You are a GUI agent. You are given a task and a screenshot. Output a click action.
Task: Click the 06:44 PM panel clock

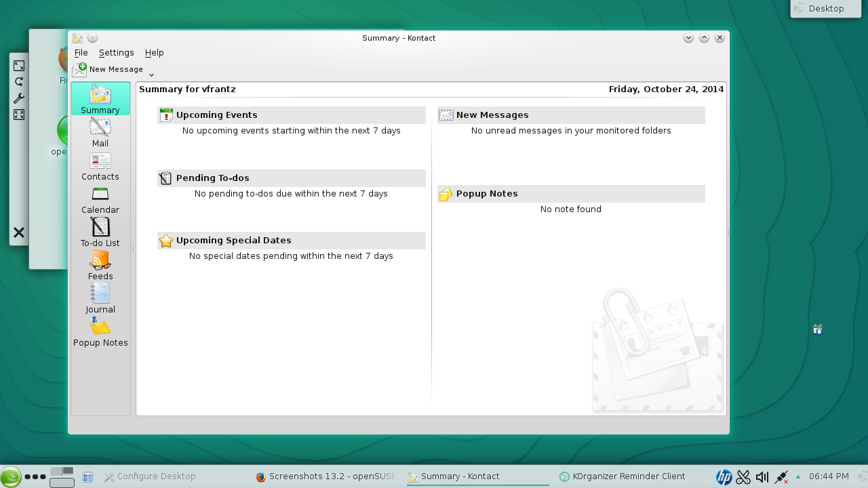829,476
